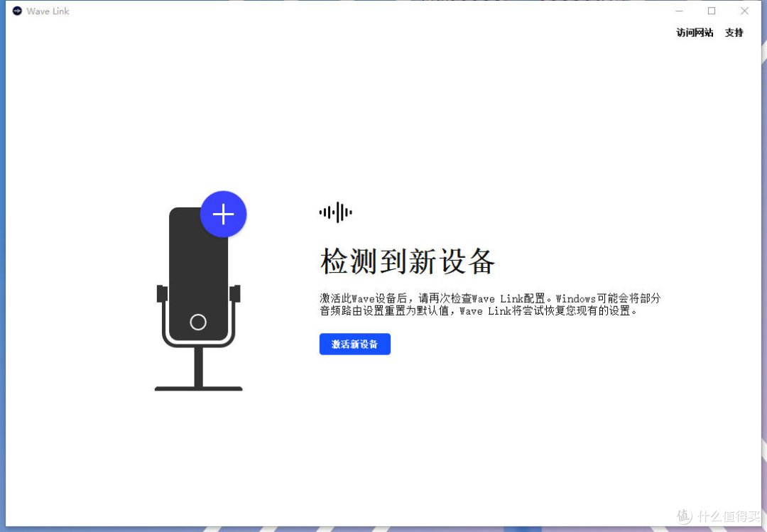Click the description paragraph starting 激活此Wave设备后
The image size is (767, 532).
point(490,305)
